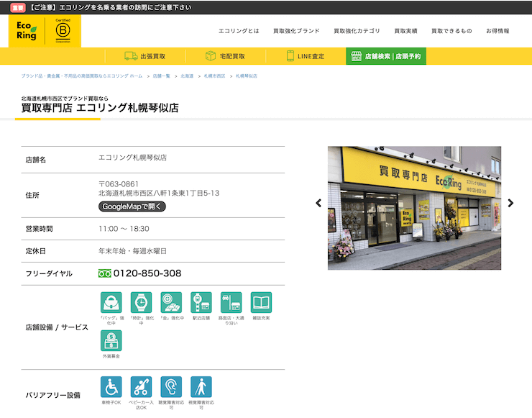Click address 北海道札幌市西区八軒1条東1丁目5-13
The height and width of the screenshot is (418, 532).
[159, 194]
